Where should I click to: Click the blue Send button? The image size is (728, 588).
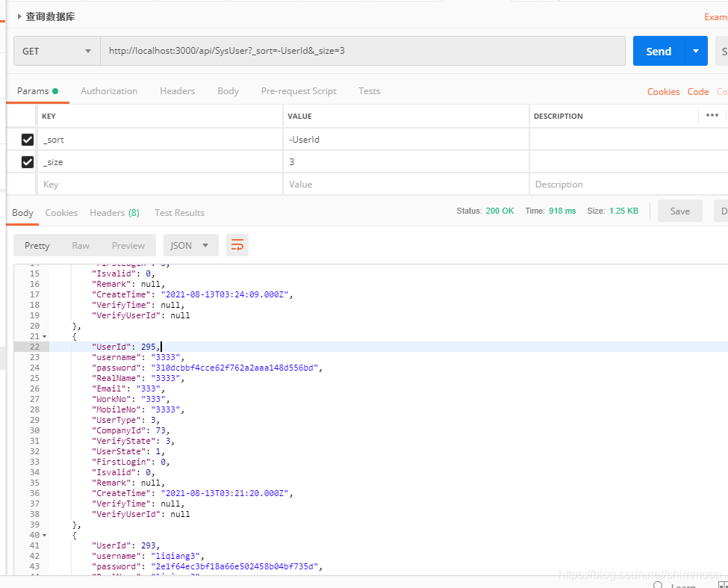pos(659,51)
